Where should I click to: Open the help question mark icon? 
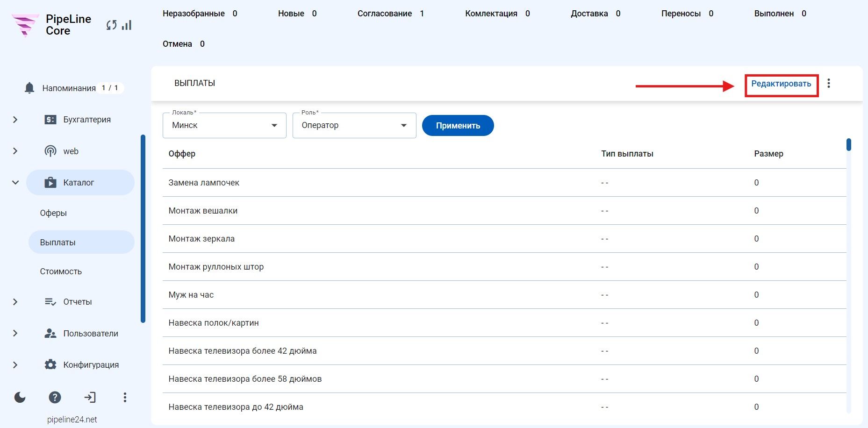click(x=55, y=397)
